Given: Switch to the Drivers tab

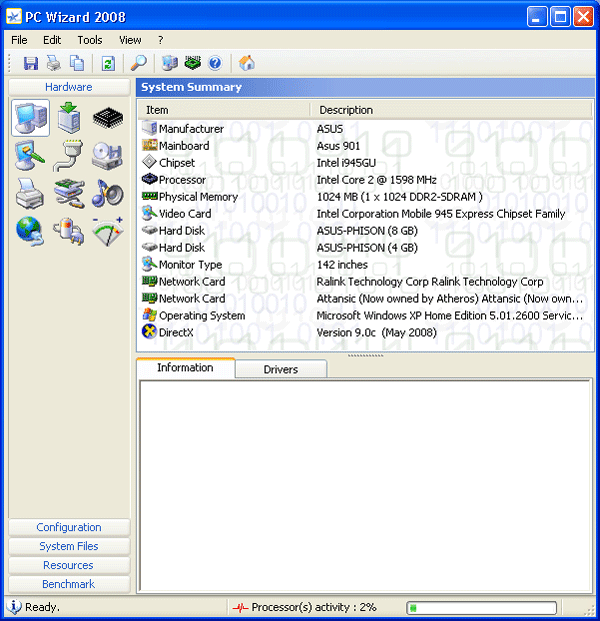Looking at the screenshot, I should pos(281,369).
